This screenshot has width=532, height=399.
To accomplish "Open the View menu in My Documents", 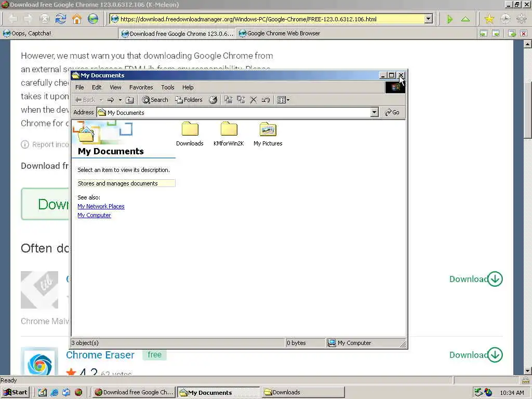I will coord(115,87).
